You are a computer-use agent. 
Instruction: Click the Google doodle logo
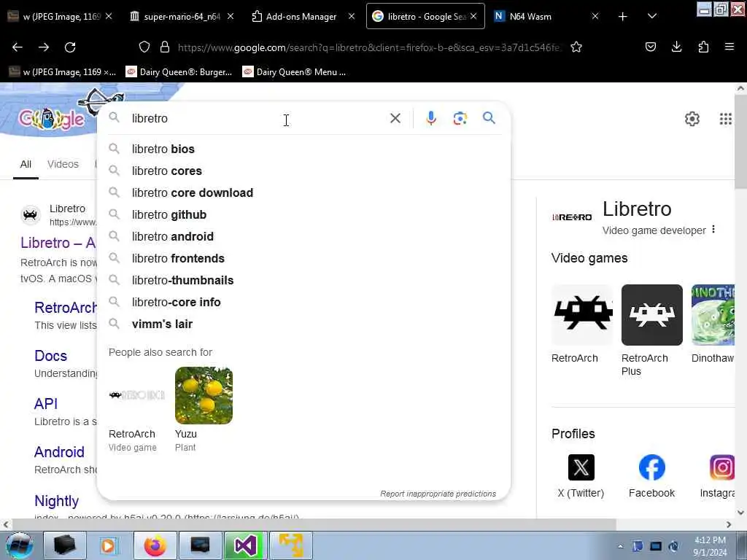click(52, 119)
